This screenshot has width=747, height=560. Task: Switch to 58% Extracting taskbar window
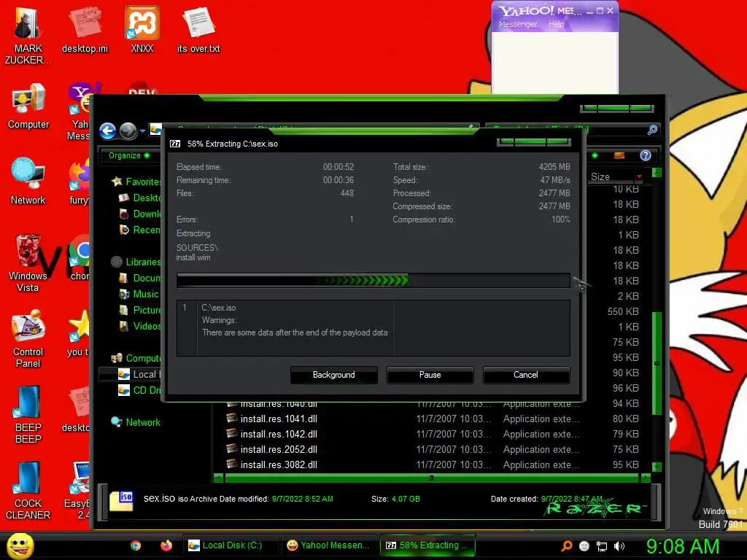point(427,545)
